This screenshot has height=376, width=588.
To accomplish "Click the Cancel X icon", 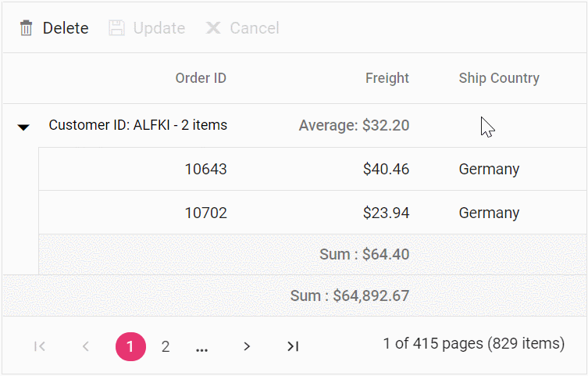I will coord(213,29).
